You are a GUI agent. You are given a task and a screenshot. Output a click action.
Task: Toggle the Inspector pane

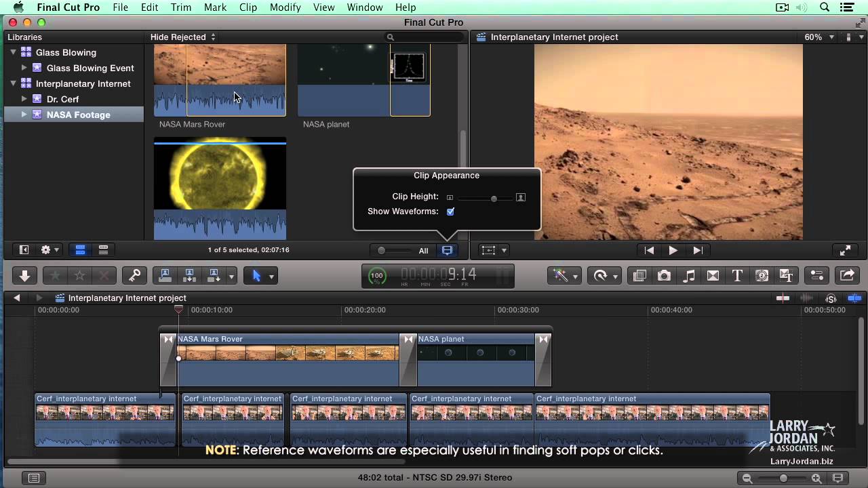817,276
